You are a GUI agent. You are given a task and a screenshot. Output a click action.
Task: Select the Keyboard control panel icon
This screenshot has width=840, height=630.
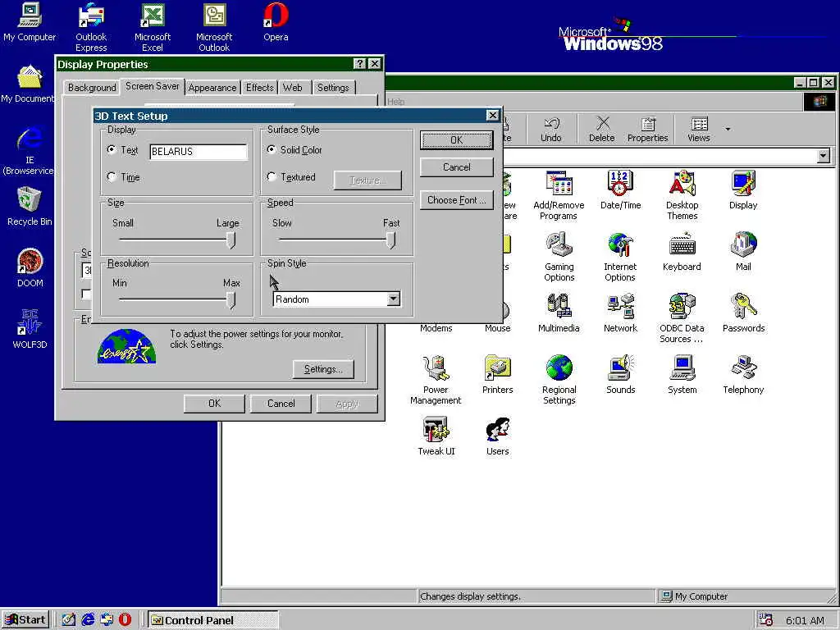tap(682, 252)
